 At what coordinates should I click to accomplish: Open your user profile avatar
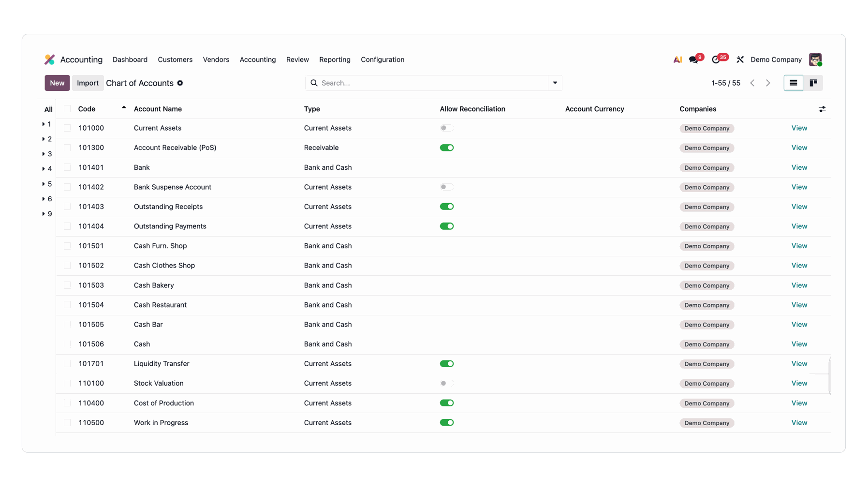point(816,59)
